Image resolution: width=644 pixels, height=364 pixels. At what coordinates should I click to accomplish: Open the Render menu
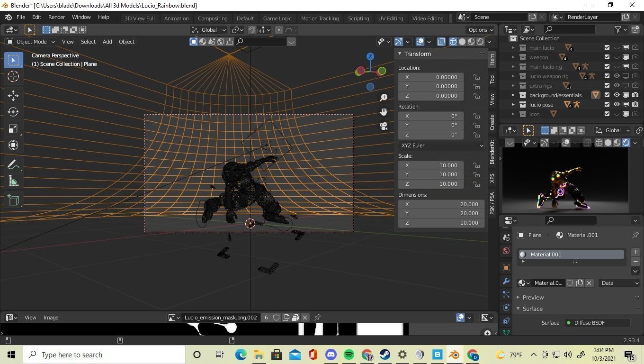(56, 17)
